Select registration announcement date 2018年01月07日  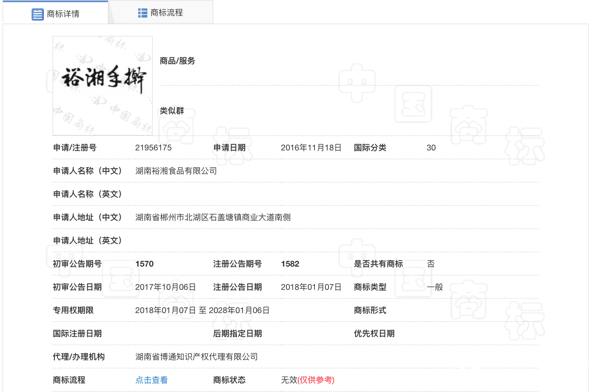(x=311, y=287)
